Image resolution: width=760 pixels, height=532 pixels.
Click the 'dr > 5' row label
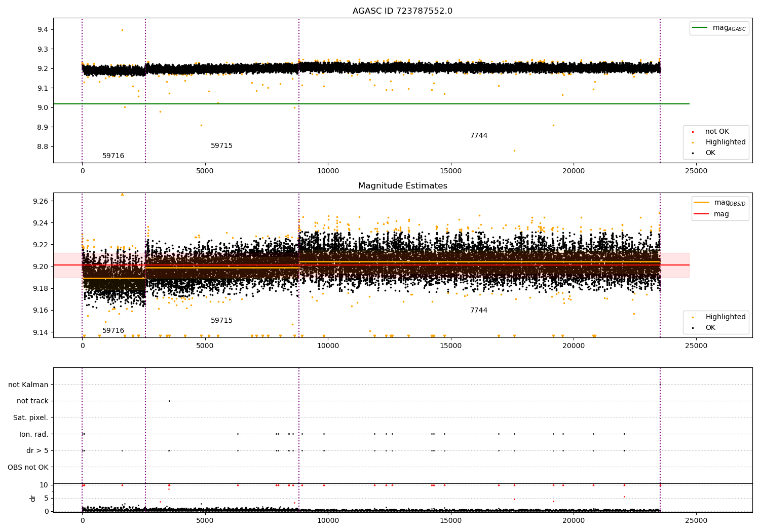point(37,450)
